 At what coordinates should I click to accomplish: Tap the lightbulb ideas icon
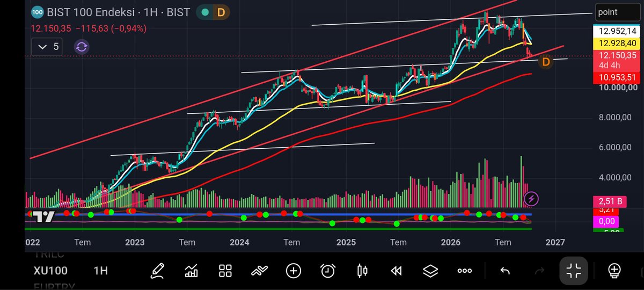614,270
